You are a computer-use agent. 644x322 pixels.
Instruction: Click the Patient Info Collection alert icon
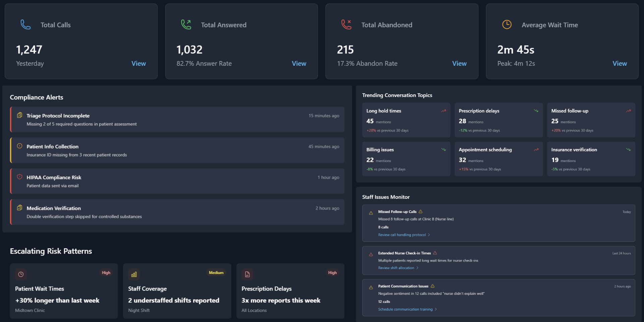tap(19, 146)
